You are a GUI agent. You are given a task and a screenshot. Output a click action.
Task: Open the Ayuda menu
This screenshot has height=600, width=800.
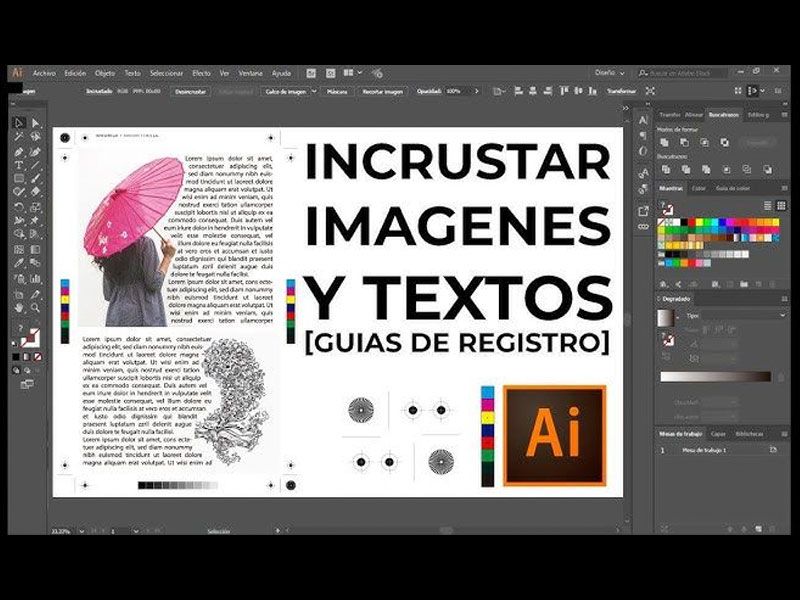[281, 73]
